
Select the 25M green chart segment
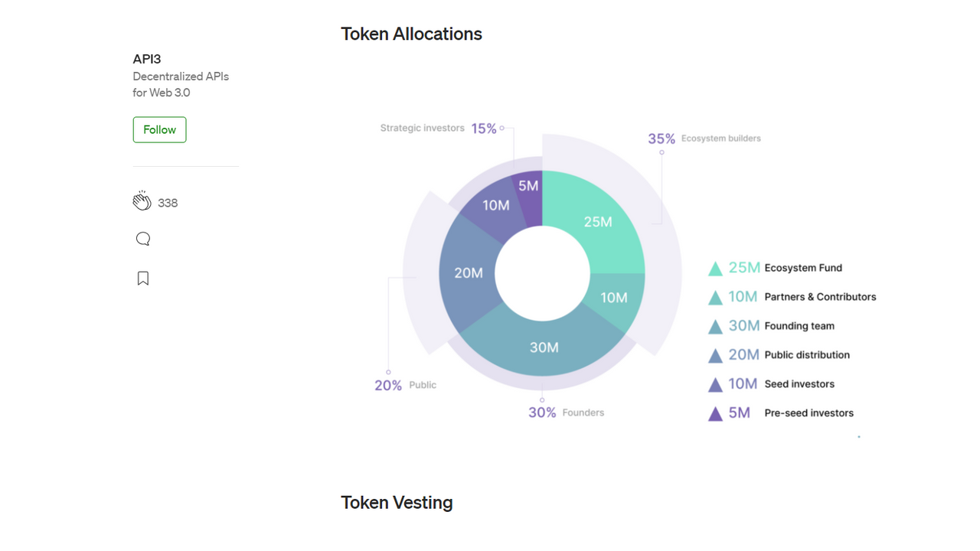coord(597,220)
